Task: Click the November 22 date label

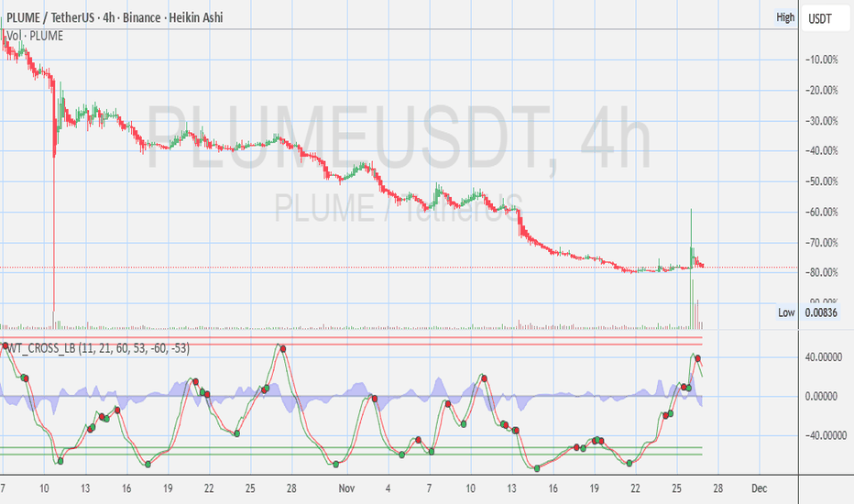Action: (635, 488)
